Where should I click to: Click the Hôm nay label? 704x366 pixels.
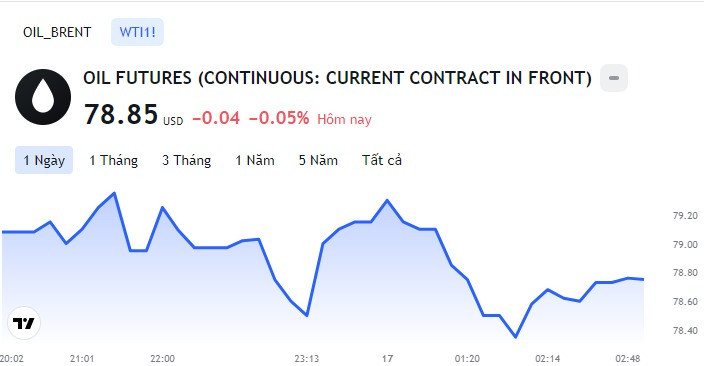[344, 119]
